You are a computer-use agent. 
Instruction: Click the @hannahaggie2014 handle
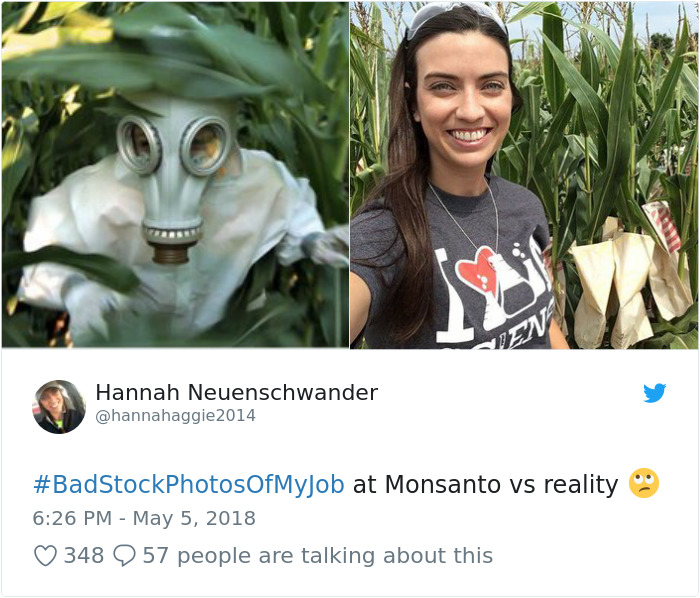[175, 415]
